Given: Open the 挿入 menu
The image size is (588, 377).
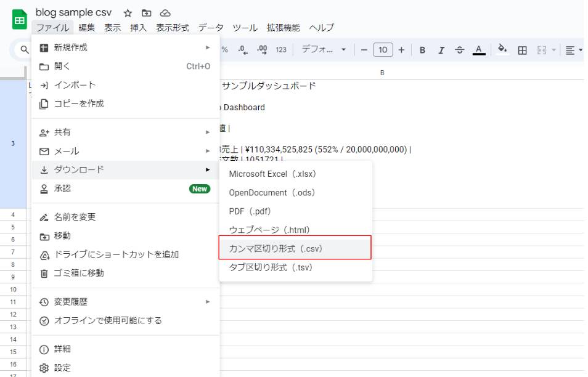Looking at the screenshot, I should pyautogui.click(x=138, y=28).
